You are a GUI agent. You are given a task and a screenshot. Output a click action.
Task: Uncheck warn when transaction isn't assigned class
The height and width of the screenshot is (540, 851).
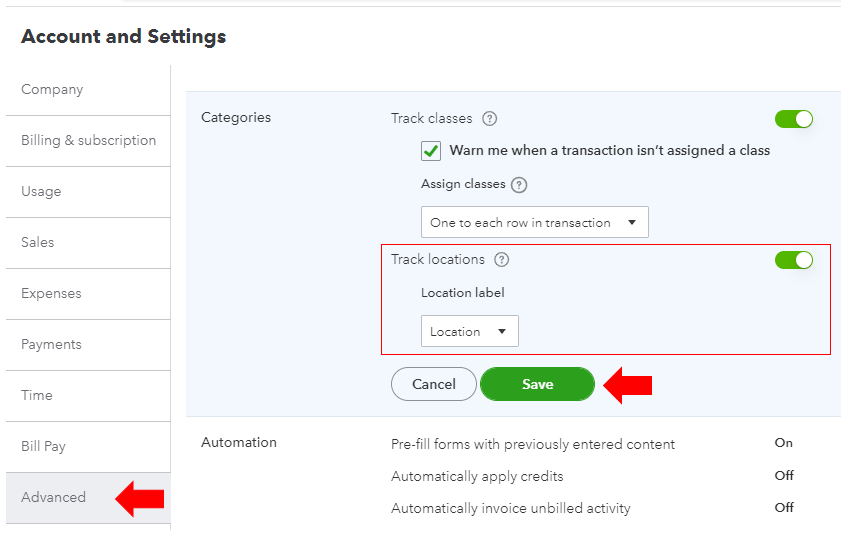pyautogui.click(x=431, y=151)
